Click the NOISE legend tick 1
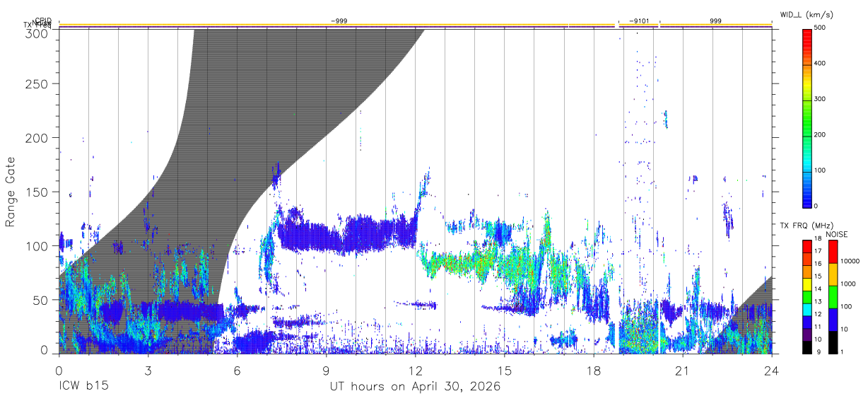The width and height of the screenshot is (868, 401). (x=841, y=351)
